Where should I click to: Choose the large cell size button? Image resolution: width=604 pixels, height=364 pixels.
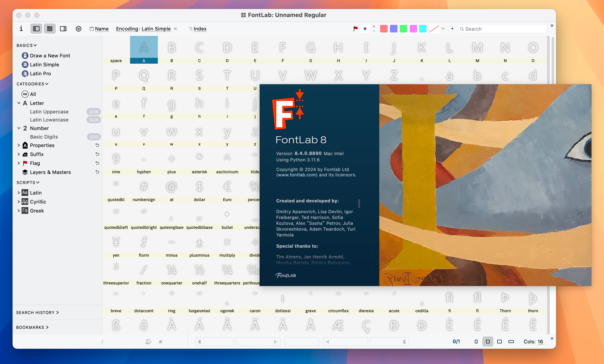click(499, 342)
